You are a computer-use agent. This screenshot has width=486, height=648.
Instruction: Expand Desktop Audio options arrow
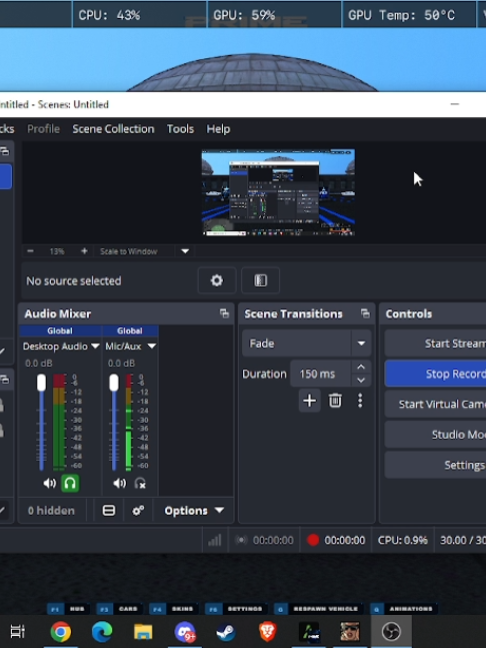click(95, 346)
